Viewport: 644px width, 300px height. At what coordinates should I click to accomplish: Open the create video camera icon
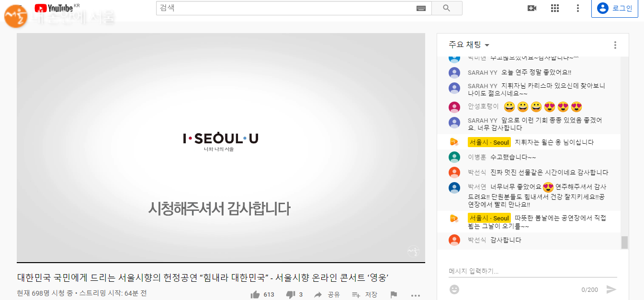[531, 8]
